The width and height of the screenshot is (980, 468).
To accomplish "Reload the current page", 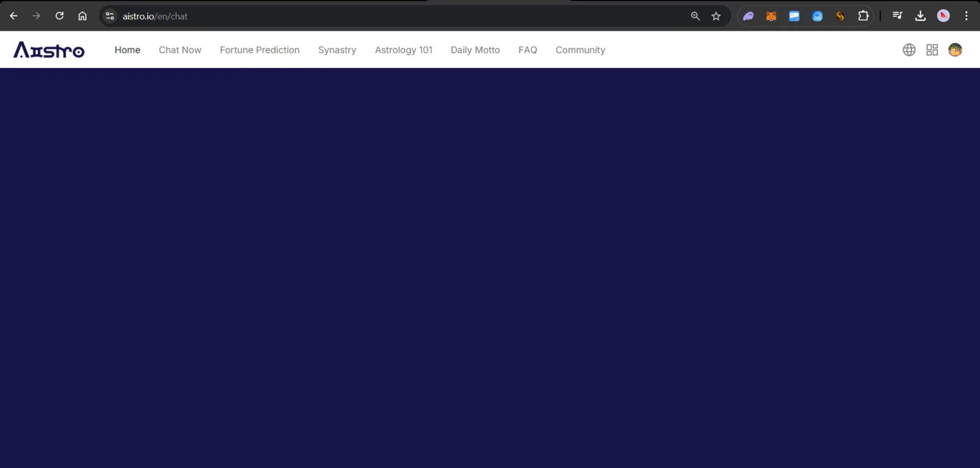I will (59, 16).
